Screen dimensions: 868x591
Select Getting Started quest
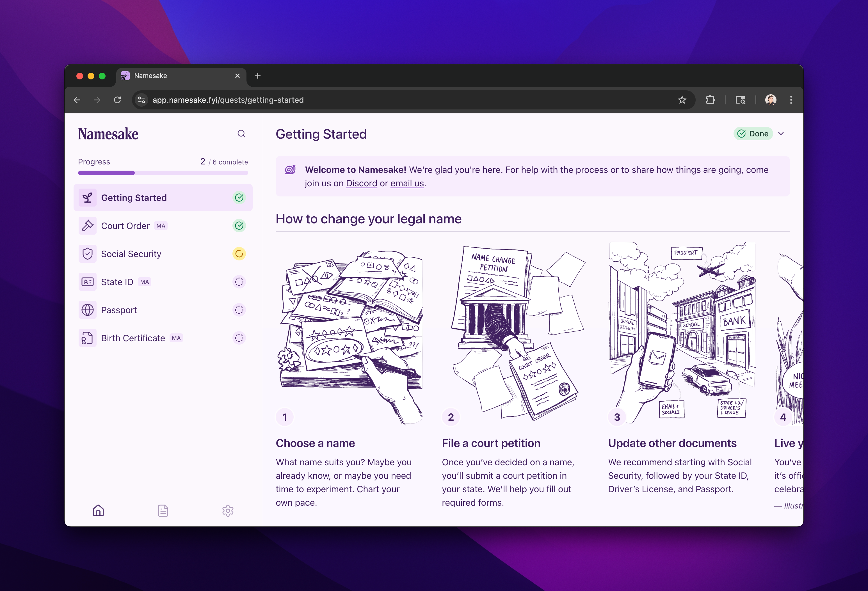point(163,198)
